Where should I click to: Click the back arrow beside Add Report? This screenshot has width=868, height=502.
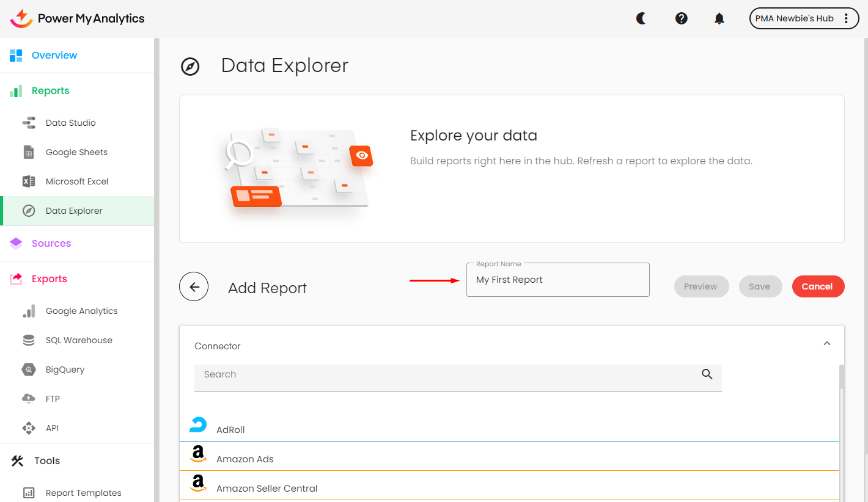point(194,287)
